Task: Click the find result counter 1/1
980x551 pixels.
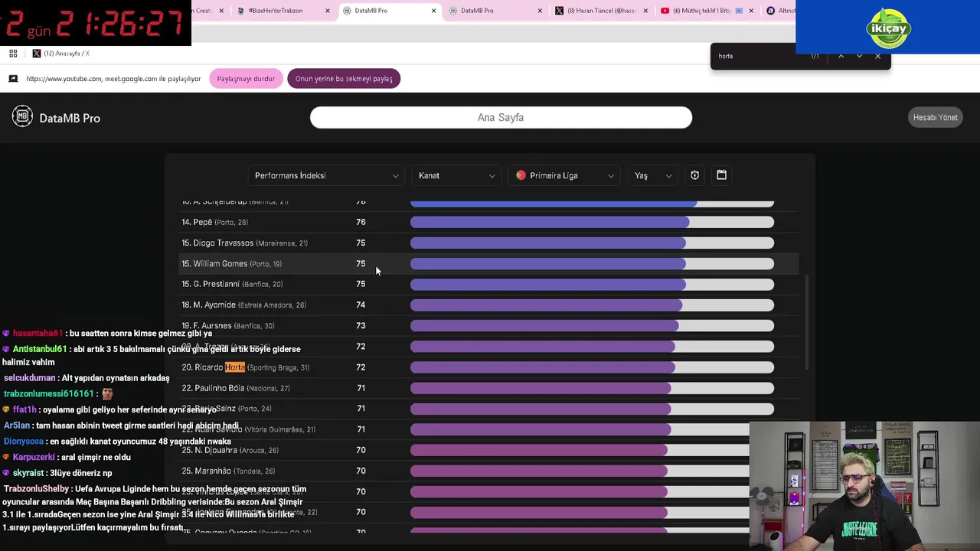Action: coord(815,56)
